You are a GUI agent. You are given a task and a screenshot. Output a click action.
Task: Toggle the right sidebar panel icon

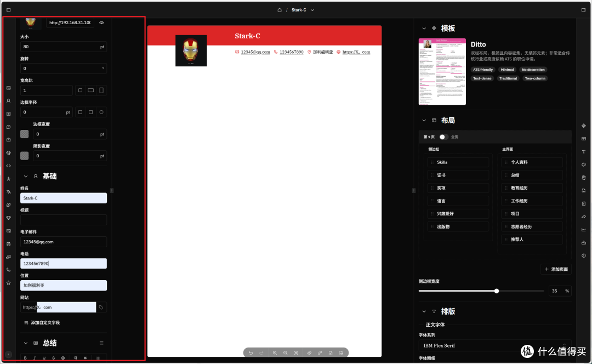click(583, 10)
